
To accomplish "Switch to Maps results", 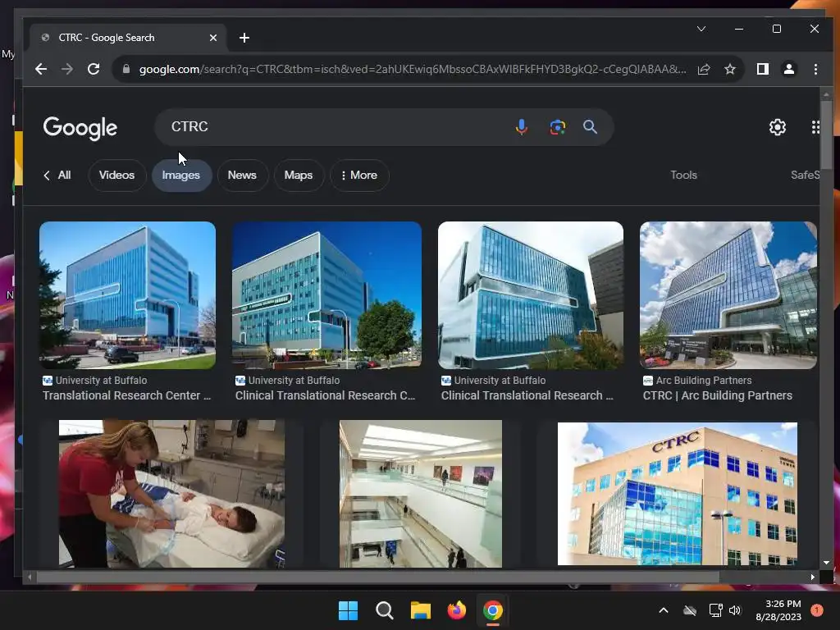I will [299, 176].
